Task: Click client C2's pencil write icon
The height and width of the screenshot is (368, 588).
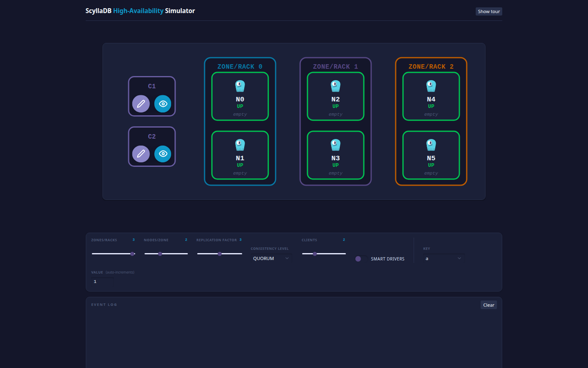Action: point(141,154)
